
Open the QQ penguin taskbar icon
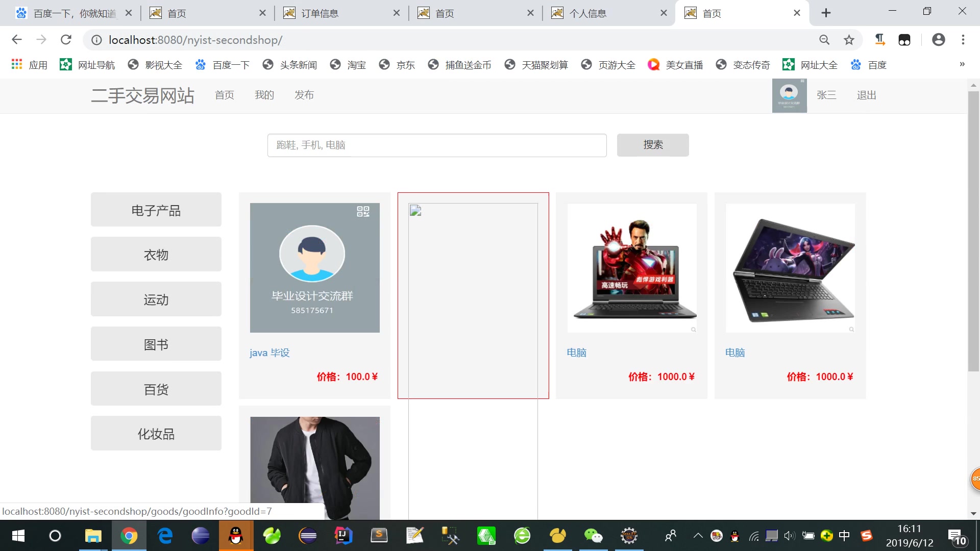236,536
